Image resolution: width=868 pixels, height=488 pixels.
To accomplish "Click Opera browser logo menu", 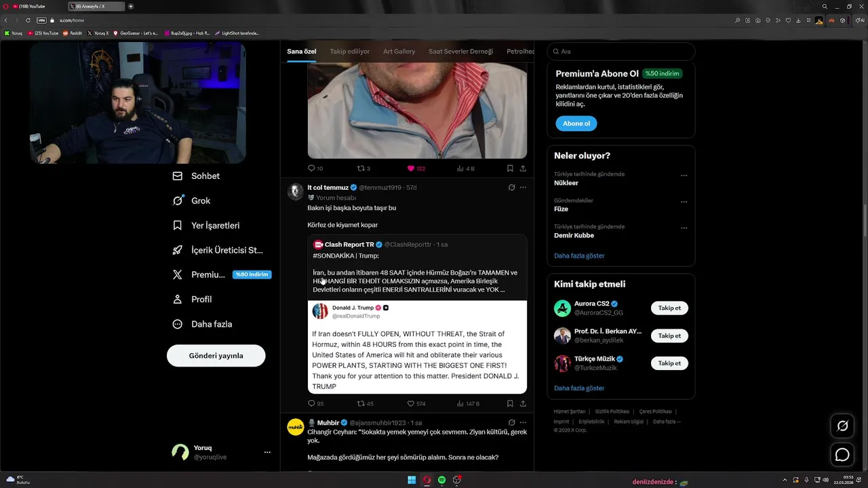I will click(x=5, y=6).
